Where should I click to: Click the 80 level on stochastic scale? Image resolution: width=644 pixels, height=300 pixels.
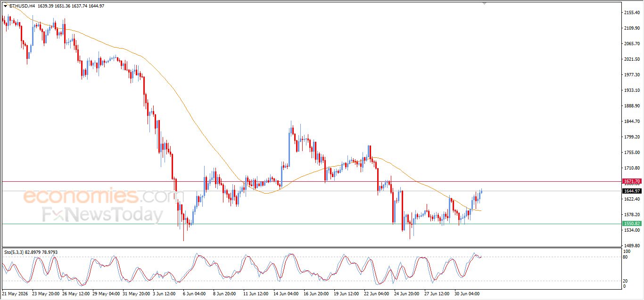625,257
